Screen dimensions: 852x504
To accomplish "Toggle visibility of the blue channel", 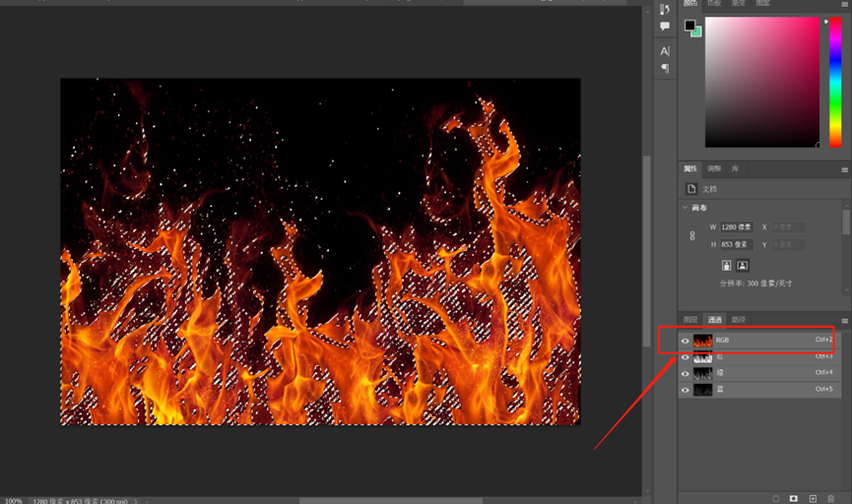I will [x=686, y=390].
